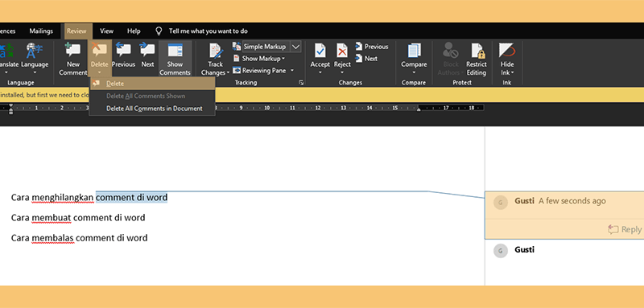Toggle the Reviewing Pane

click(263, 71)
